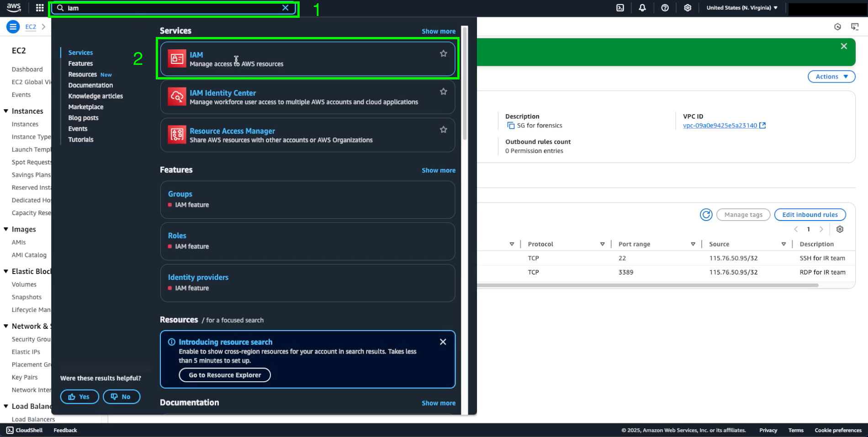Image resolution: width=868 pixels, height=437 pixels.
Task: Open Cookie preferences in footer
Action: click(x=838, y=430)
